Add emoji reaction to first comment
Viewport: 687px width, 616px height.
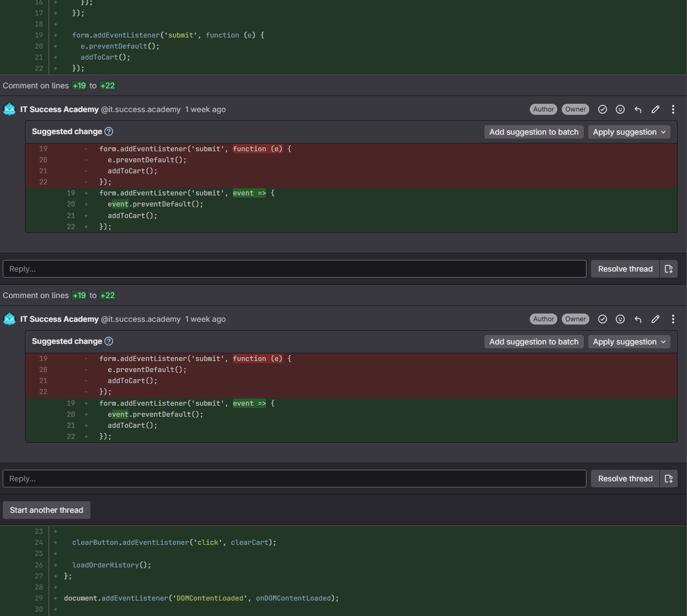(620, 109)
